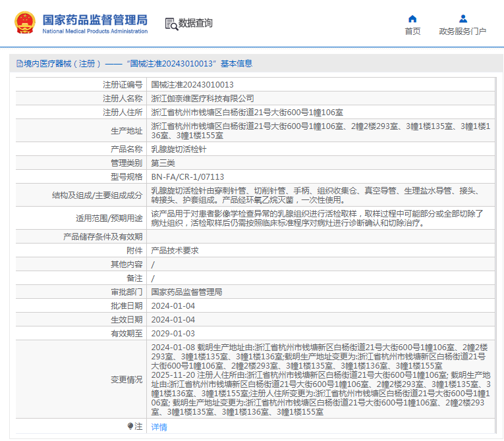Click the expiry date 2029-01-03
This screenshot has width=504, height=441.
point(173,334)
